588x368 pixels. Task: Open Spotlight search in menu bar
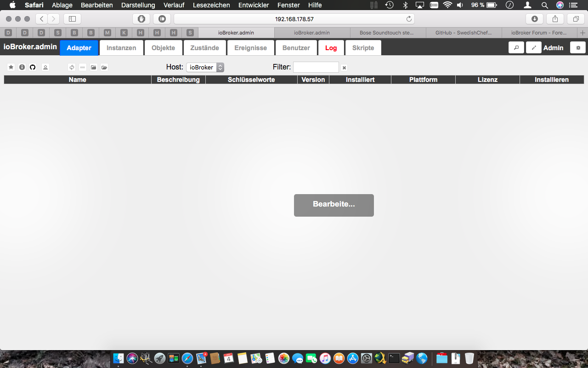pos(544,5)
